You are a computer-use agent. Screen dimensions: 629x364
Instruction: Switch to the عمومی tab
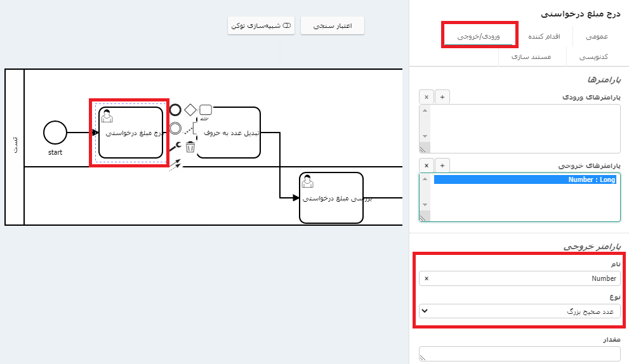[x=597, y=37]
